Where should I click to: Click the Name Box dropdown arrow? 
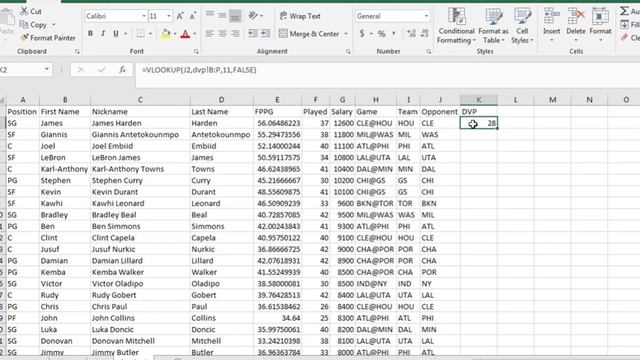coord(47,70)
